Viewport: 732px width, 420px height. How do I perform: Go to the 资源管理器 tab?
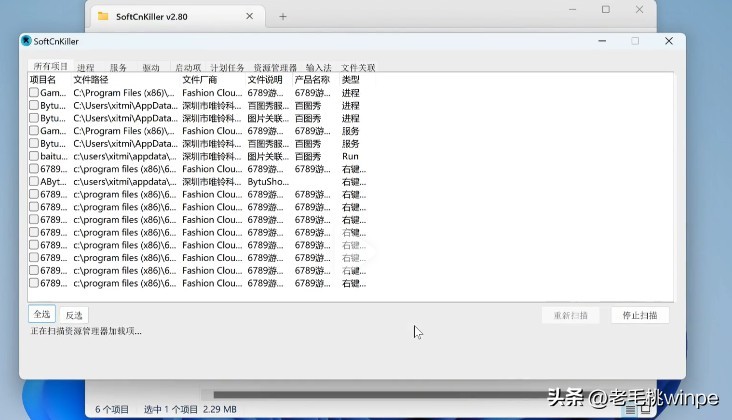[275, 68]
